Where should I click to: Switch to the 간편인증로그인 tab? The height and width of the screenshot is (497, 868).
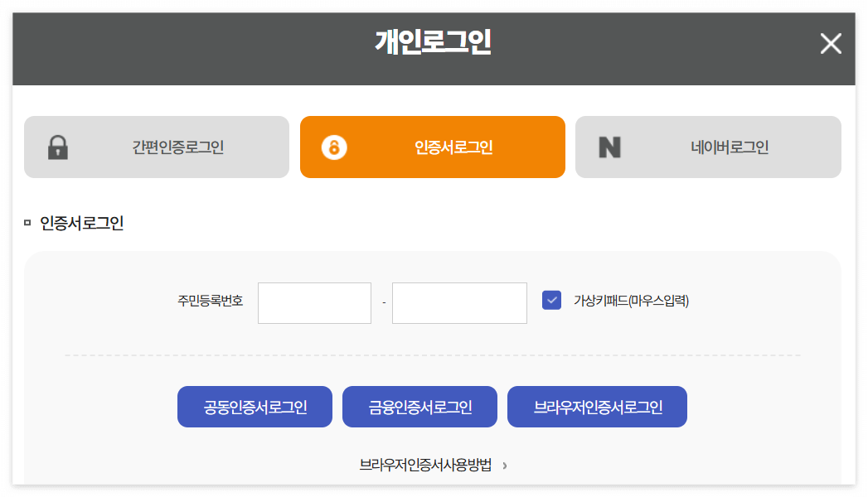[156, 147]
